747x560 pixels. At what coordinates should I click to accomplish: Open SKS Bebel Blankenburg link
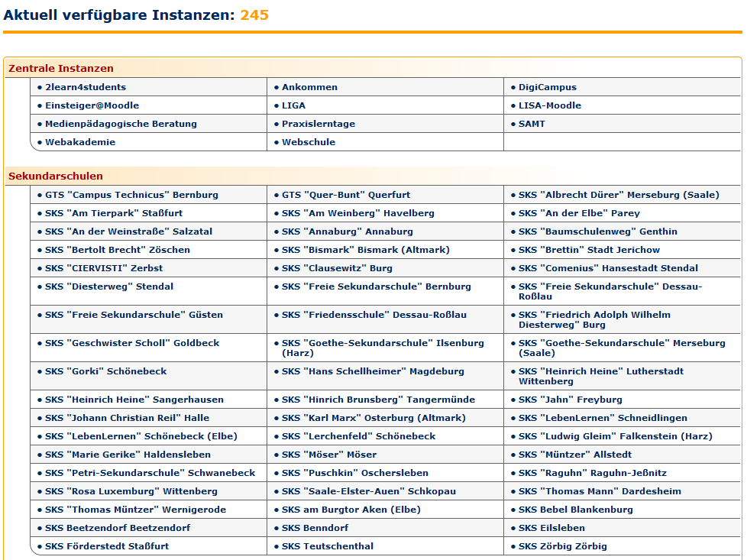575,510
